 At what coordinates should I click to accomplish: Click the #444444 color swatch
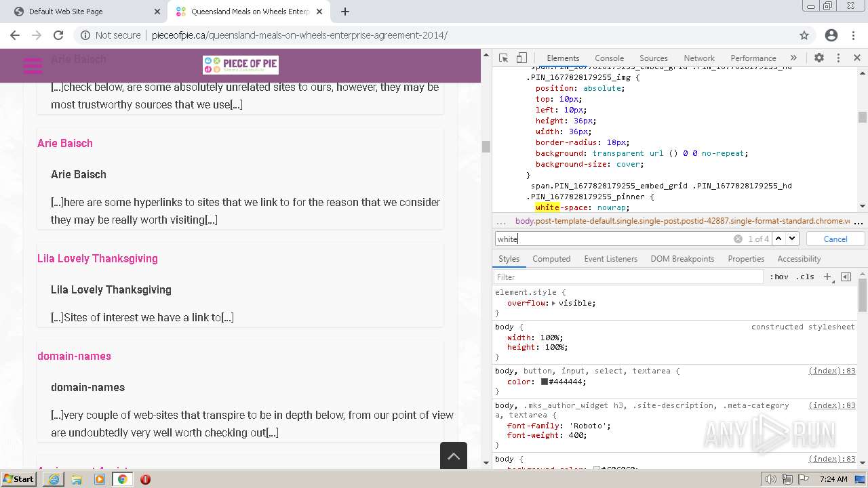pyautogui.click(x=544, y=382)
